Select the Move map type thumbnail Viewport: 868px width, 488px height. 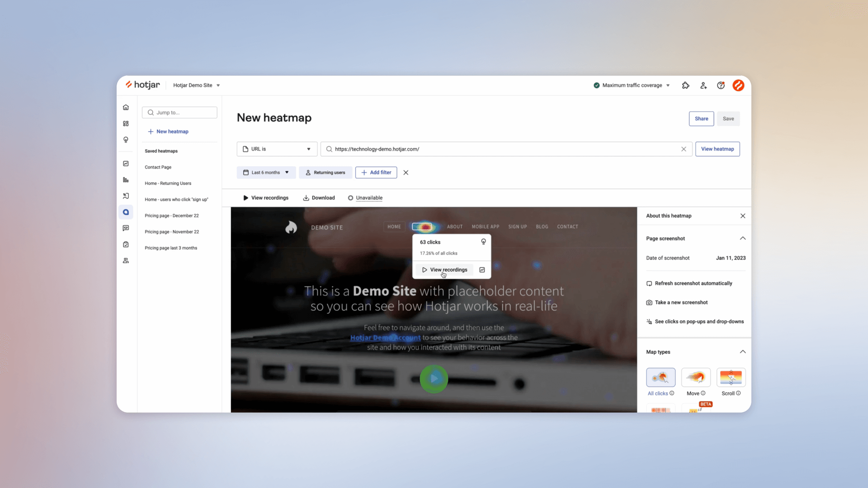tap(696, 377)
